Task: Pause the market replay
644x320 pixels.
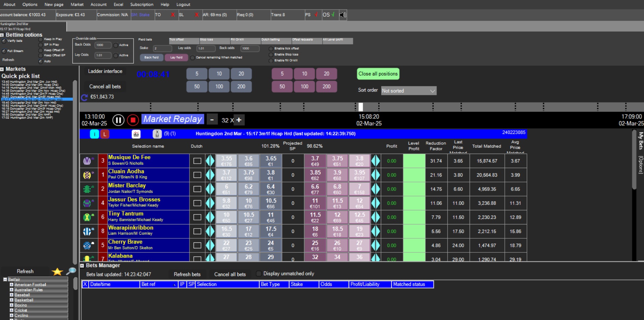Action: (x=118, y=120)
